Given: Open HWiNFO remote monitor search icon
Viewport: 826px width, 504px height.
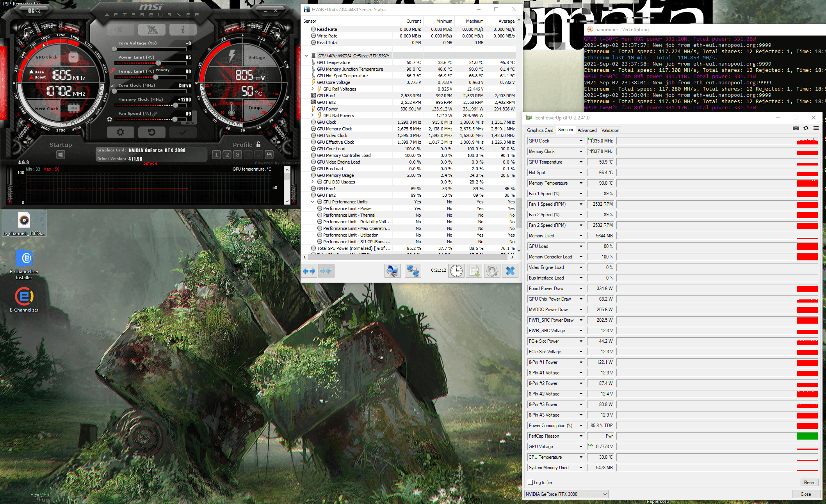Looking at the screenshot, I should (392, 271).
